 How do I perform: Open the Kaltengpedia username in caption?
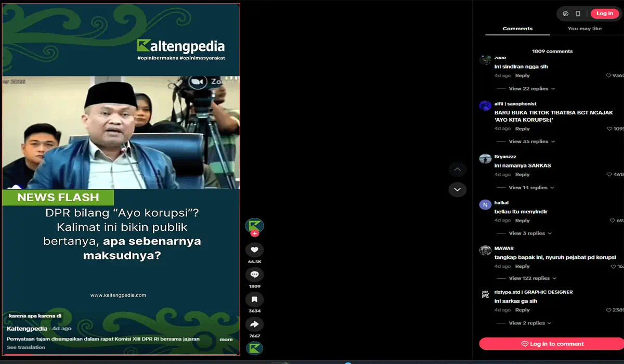pos(27,329)
